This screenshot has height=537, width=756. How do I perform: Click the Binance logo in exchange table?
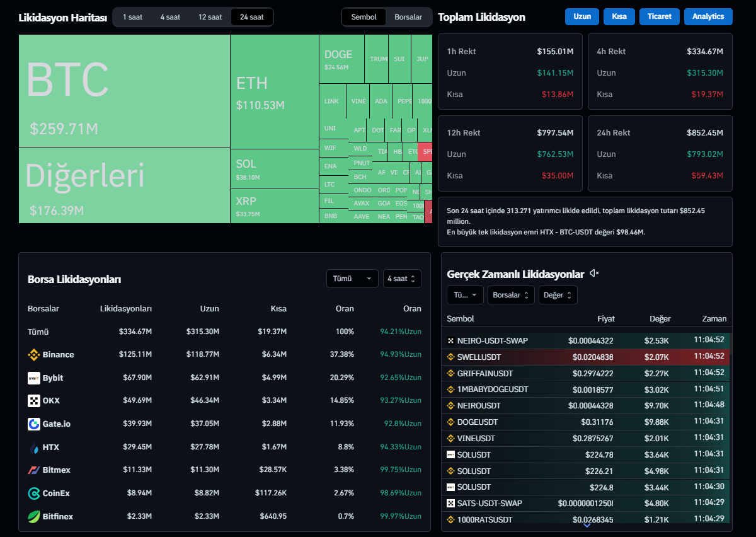coord(34,355)
